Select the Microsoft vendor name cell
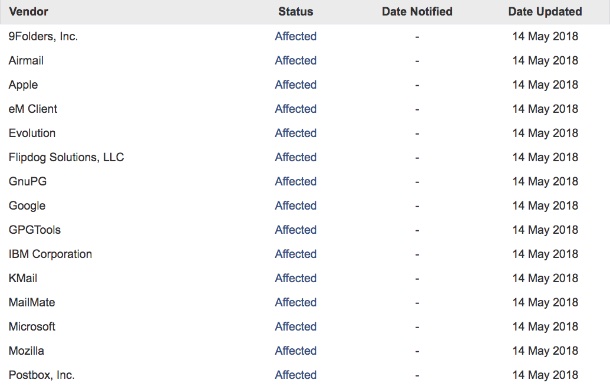The image size is (610, 386). click(x=32, y=326)
